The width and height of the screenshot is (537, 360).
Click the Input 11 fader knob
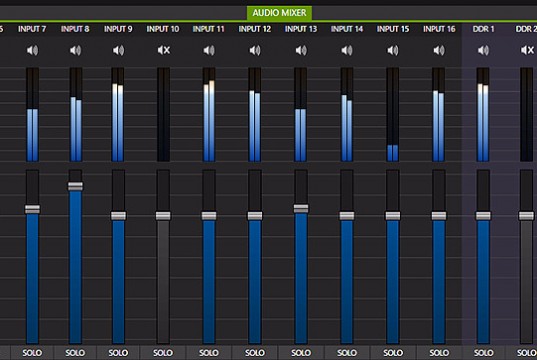(209, 216)
